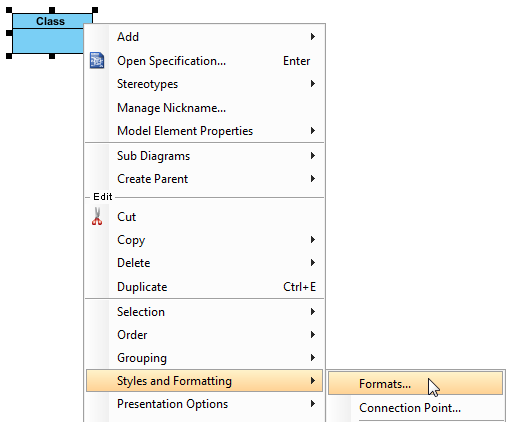The image size is (507, 422).
Task: Open the Sub Diagrams submenu
Action: click(x=204, y=156)
